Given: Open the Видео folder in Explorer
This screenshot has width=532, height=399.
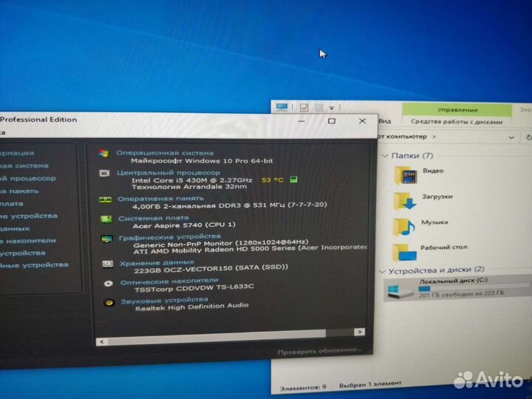Looking at the screenshot, I should point(420,174).
